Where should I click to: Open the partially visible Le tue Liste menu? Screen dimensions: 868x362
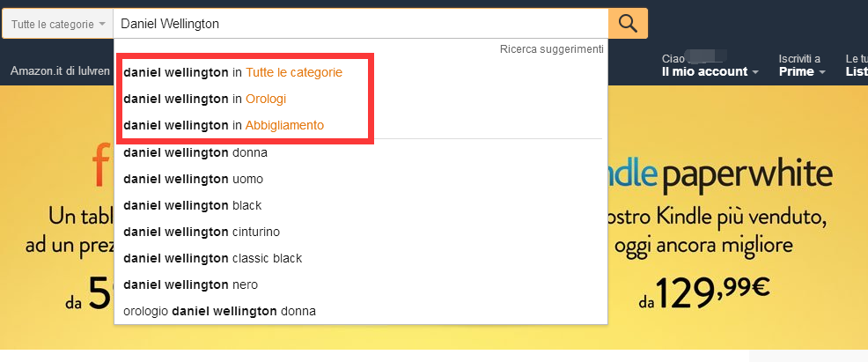click(857, 65)
